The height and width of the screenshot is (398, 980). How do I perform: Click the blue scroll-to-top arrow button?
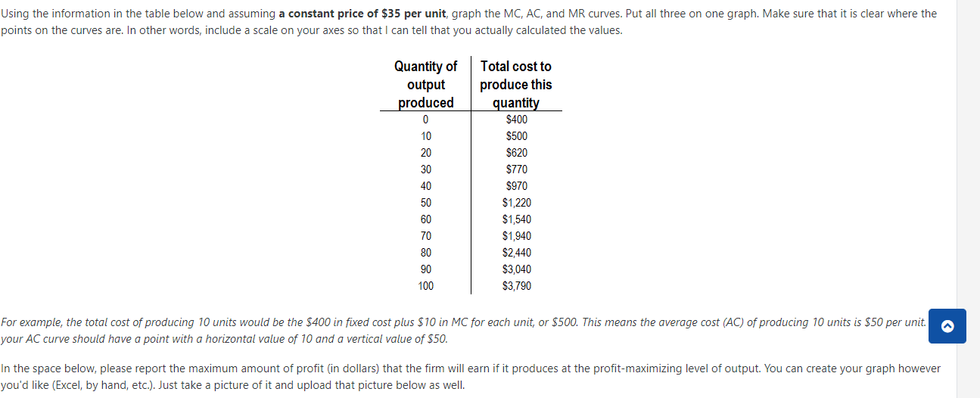click(948, 326)
